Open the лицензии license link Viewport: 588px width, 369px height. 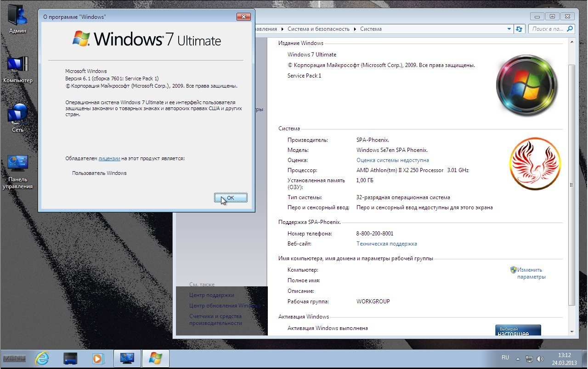pyautogui.click(x=109, y=158)
